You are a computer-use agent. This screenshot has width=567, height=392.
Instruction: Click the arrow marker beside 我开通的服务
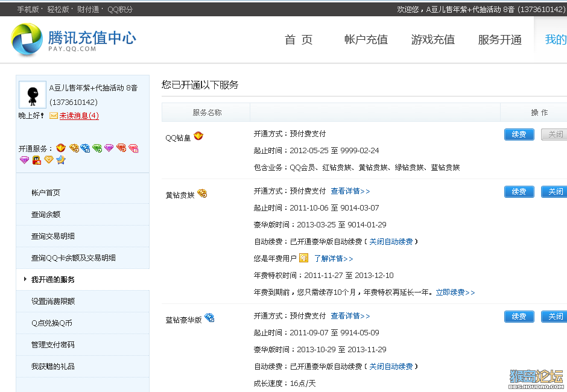[x=25, y=279]
